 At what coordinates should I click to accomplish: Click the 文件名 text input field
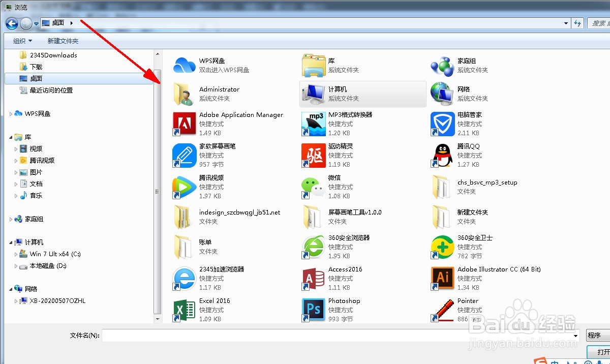[x=337, y=336]
